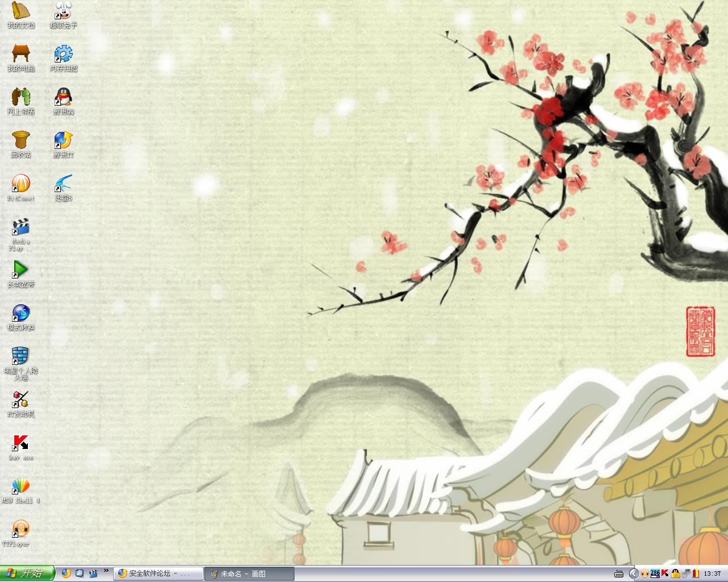Open 超级兔子 rabbit shortcut

[x=63, y=15]
